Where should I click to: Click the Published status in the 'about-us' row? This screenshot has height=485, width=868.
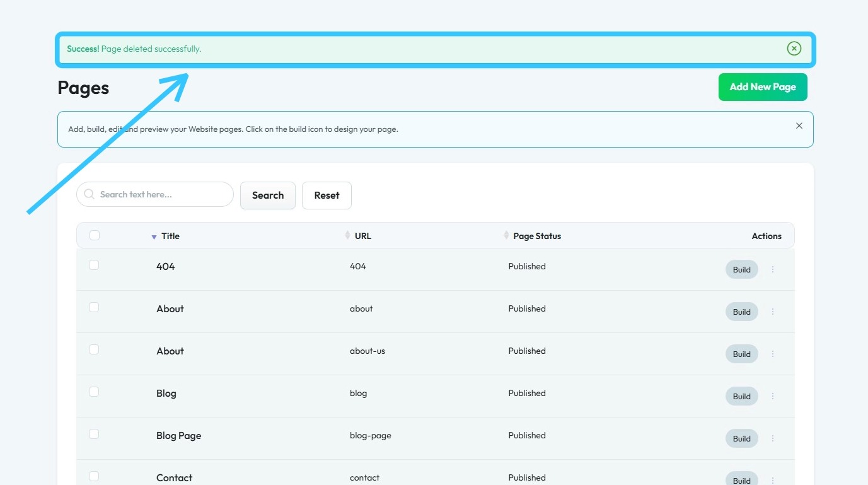[x=527, y=351]
